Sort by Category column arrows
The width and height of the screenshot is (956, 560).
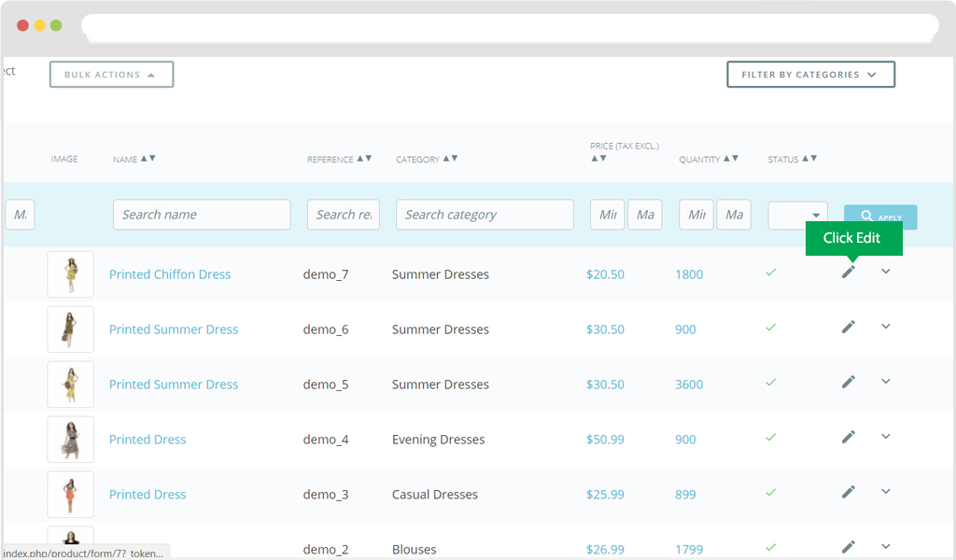click(x=450, y=159)
